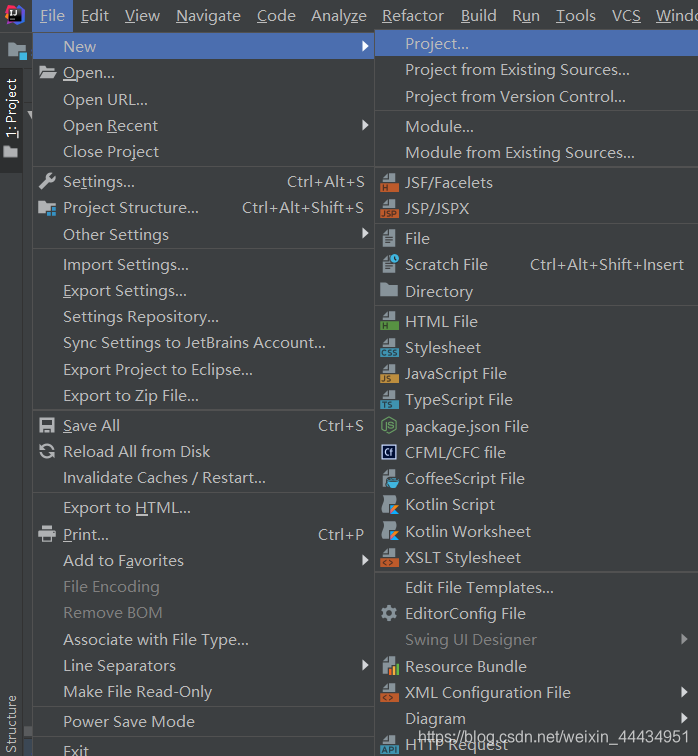Select Sync Settings to JetBrains Account...
Viewport: 698px width, 756px height.
click(x=203, y=342)
